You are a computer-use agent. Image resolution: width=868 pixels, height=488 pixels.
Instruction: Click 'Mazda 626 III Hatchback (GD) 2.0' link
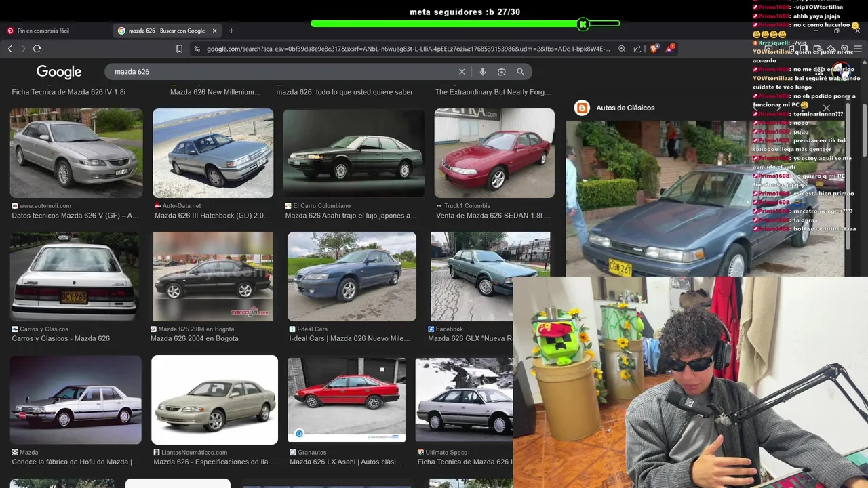[x=212, y=216]
